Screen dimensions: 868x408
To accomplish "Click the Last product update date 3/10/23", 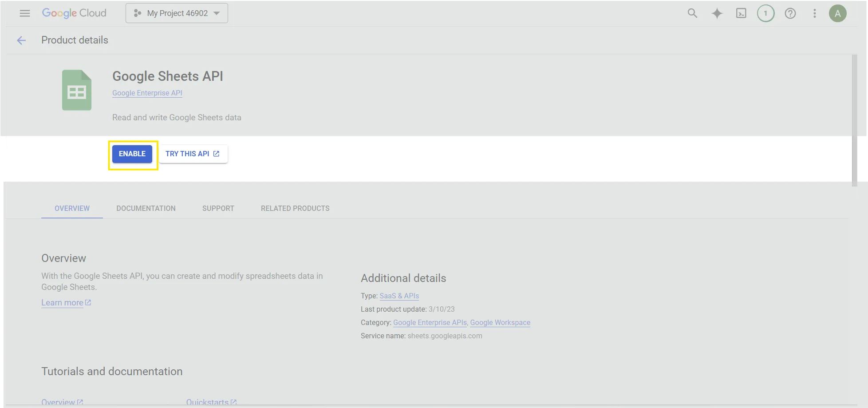I will coord(442,309).
